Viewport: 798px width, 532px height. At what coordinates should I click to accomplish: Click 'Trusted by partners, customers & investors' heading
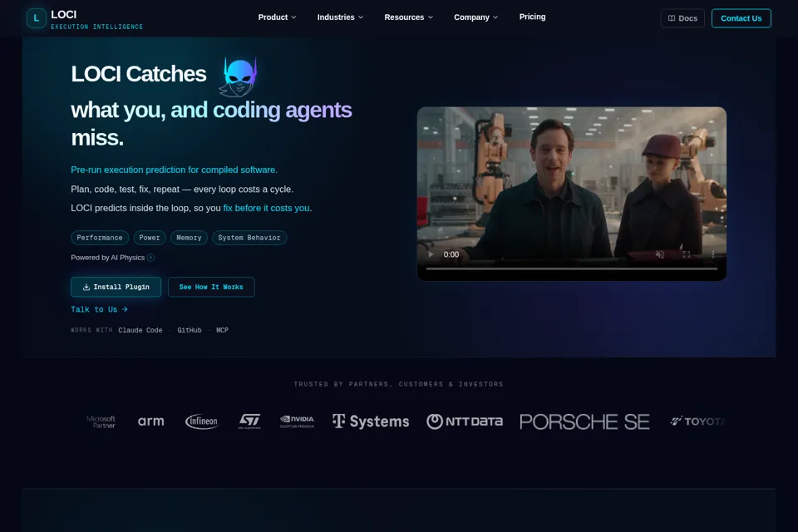[x=398, y=384]
